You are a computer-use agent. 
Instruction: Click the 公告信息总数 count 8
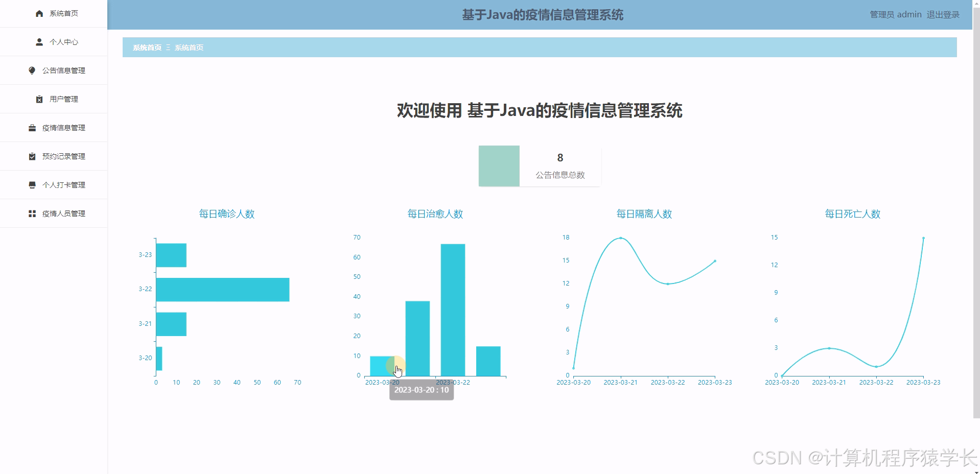pyautogui.click(x=560, y=158)
